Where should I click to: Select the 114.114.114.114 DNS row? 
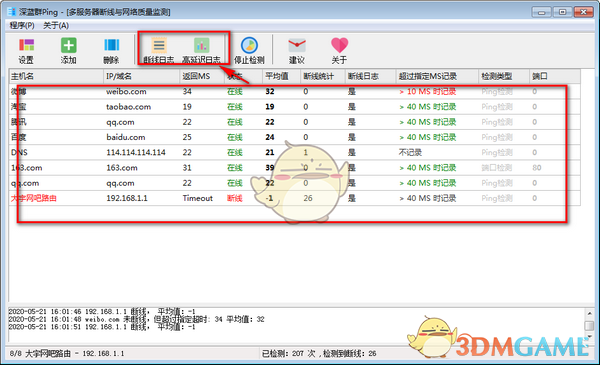click(x=295, y=153)
